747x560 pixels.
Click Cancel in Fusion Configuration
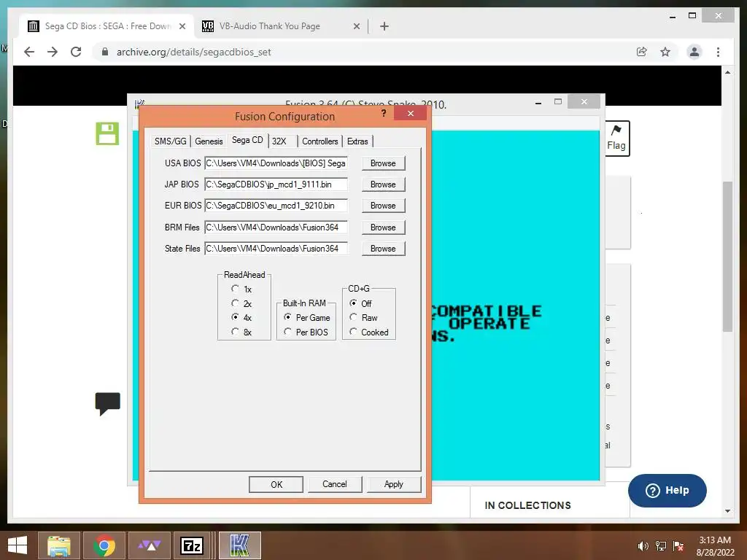pyautogui.click(x=334, y=484)
